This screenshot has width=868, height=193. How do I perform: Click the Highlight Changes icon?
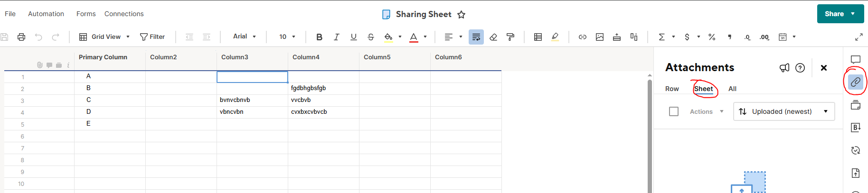(555, 37)
